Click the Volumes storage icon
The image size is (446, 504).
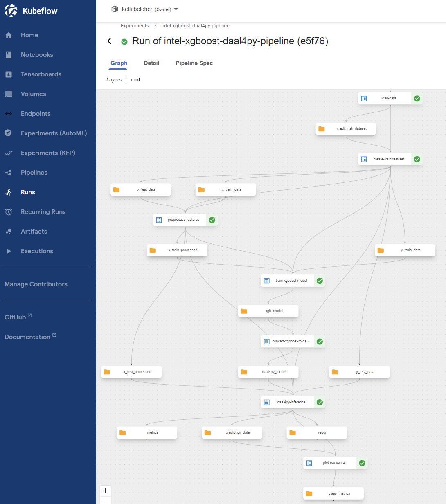point(9,94)
